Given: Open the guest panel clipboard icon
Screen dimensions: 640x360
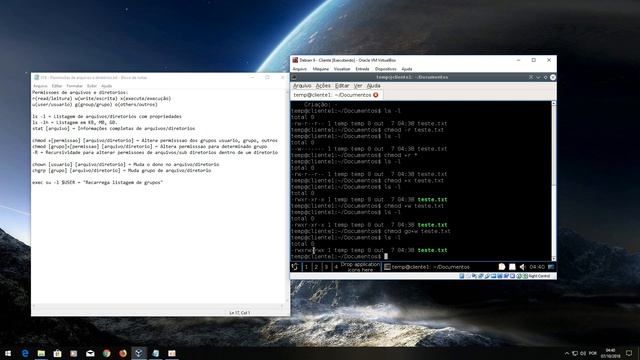Looking at the screenshot, I should (502, 267).
